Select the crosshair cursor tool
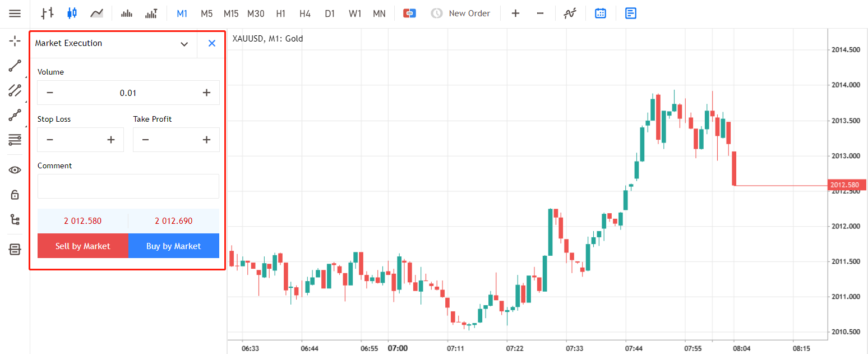The height and width of the screenshot is (354, 868). click(15, 41)
